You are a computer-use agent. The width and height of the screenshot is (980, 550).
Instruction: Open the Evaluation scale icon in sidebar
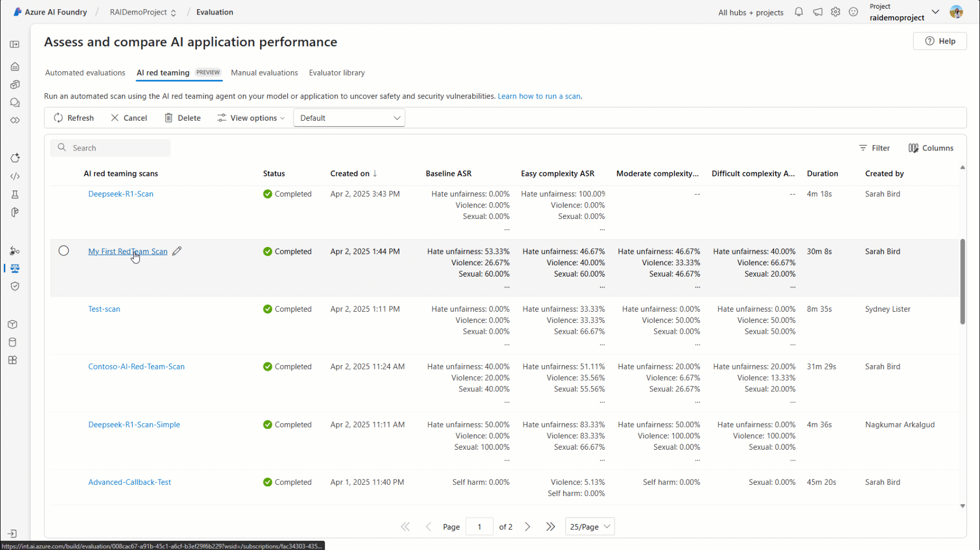click(x=15, y=269)
